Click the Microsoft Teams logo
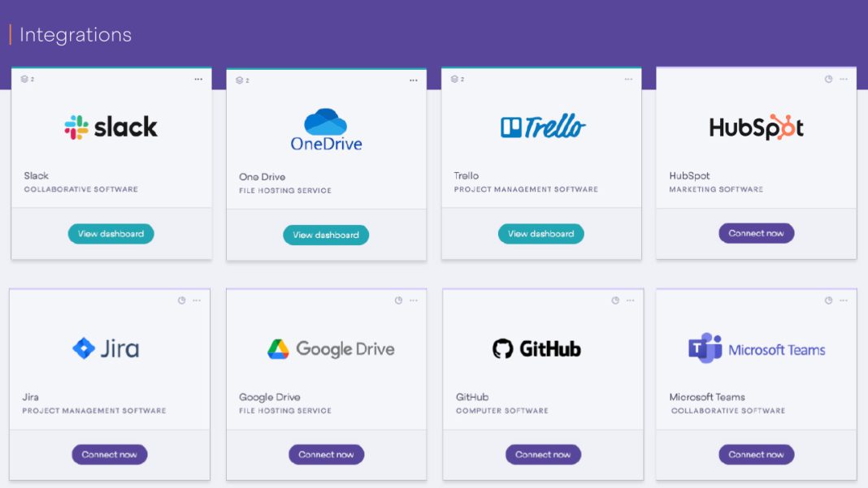 coord(757,348)
